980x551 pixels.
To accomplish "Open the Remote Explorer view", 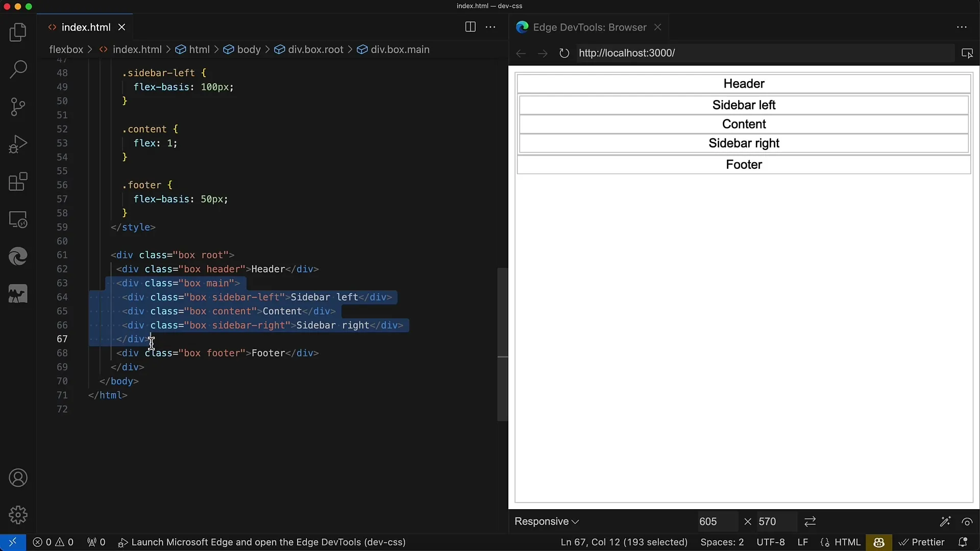I will pos(18,219).
